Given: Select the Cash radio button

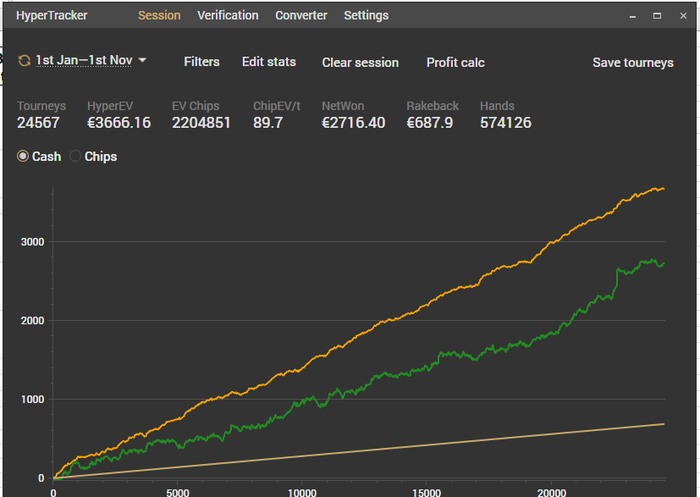Looking at the screenshot, I should [x=23, y=156].
